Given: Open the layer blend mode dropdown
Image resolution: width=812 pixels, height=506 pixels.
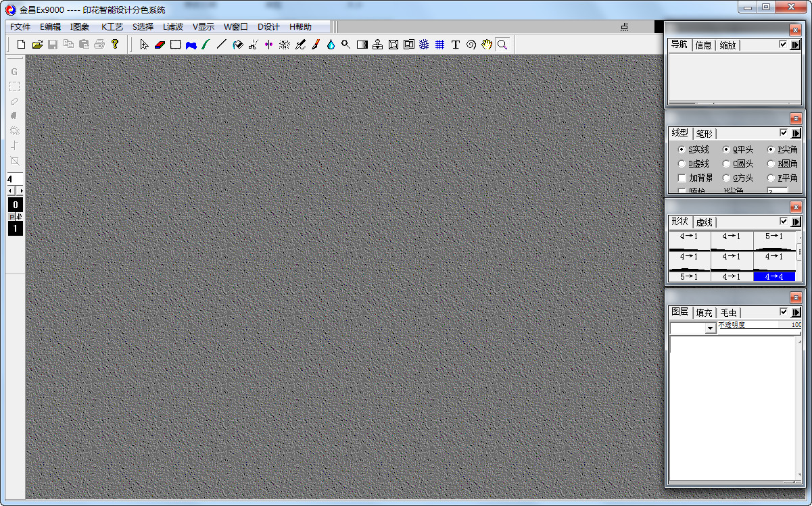Looking at the screenshot, I should click(710, 328).
